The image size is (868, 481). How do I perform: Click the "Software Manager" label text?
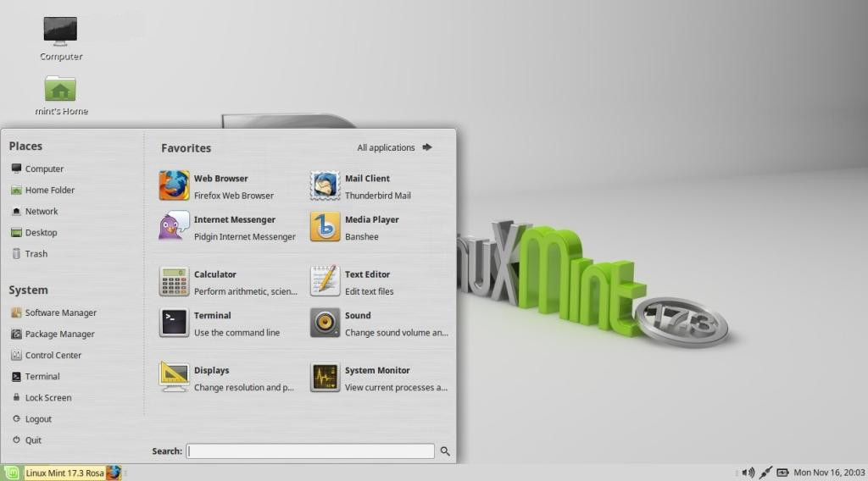click(x=61, y=313)
